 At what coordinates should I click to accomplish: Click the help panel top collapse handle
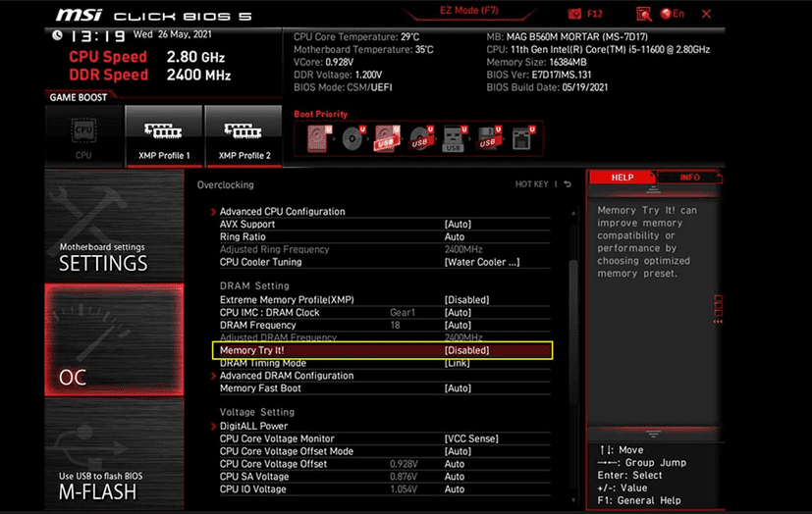[x=653, y=190]
